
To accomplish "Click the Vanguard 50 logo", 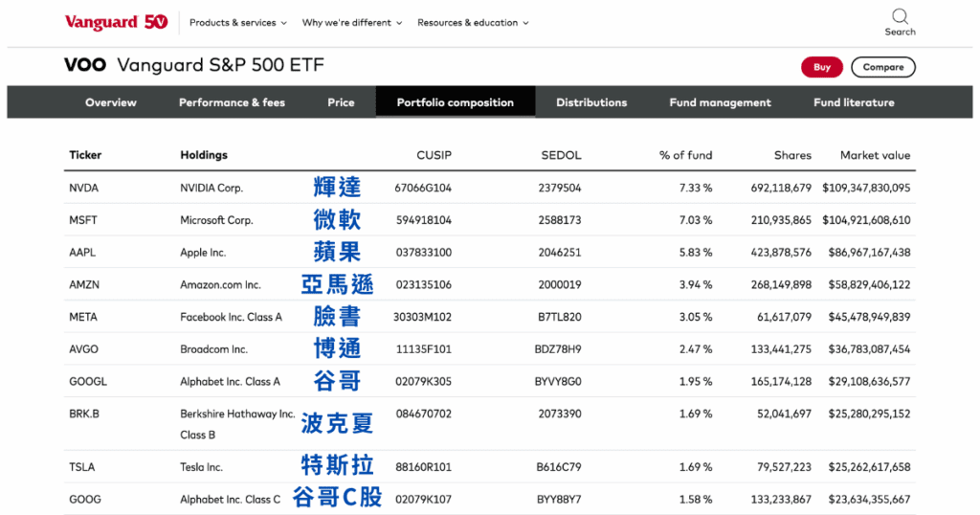I will coord(116,22).
